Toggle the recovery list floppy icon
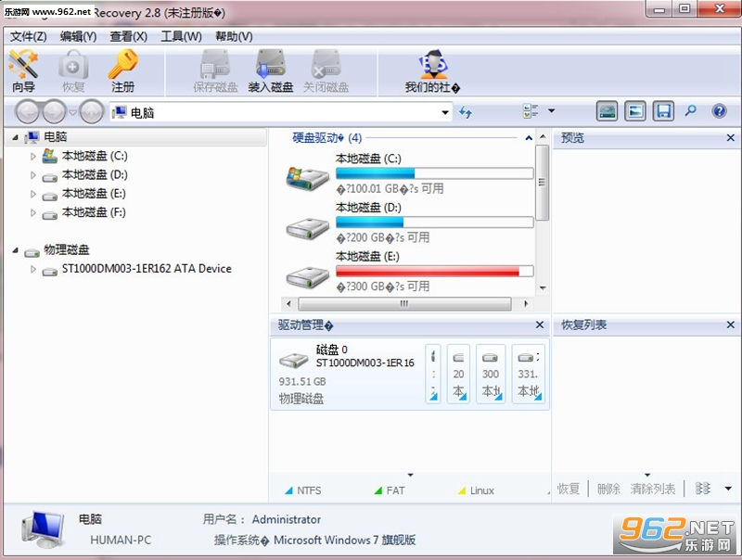Viewport: 742px width, 560px height. [x=663, y=111]
